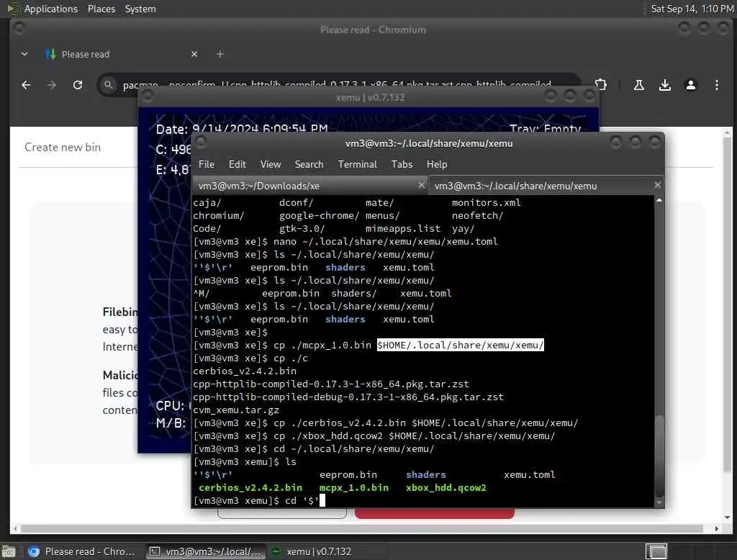Viewport: 737px width, 560px height.
Task: Click the terminal vertical scrollbar thumb
Action: pos(659,456)
